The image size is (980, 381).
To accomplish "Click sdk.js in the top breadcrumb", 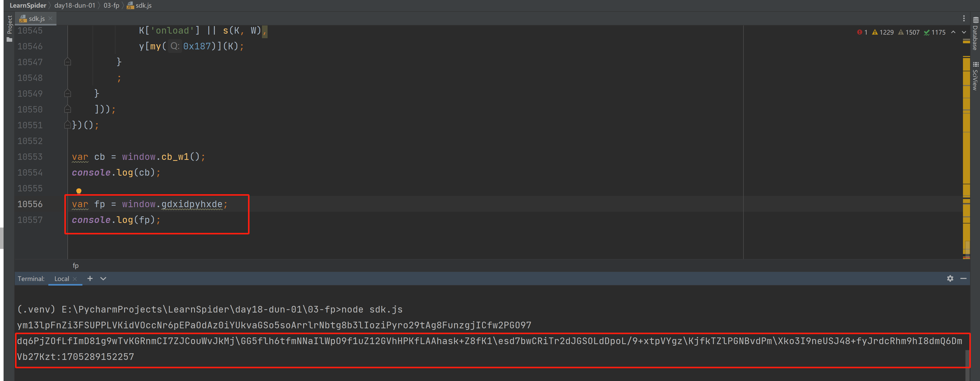I will point(139,5).
